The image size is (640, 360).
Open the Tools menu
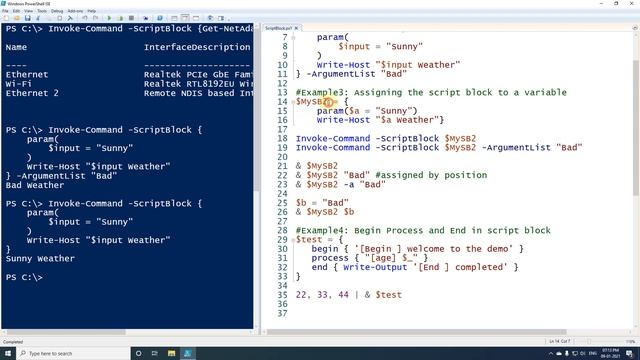point(42,11)
